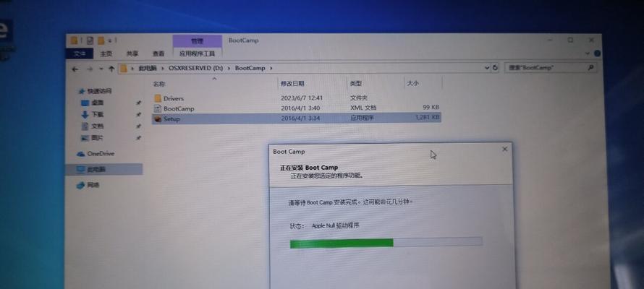Screen dimensions: 644x289
Task: Sort files by the 类型 column
Action: pyautogui.click(x=356, y=83)
